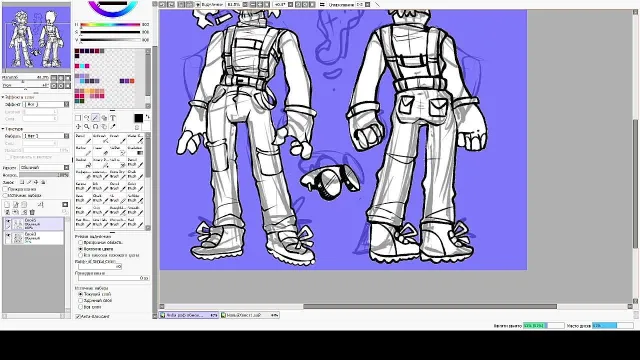Hide the Слой5 layer via eye icon

[x=8, y=221]
